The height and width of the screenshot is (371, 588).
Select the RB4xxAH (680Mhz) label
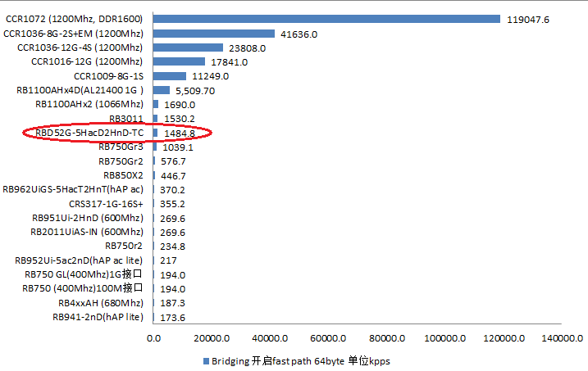[x=101, y=303]
